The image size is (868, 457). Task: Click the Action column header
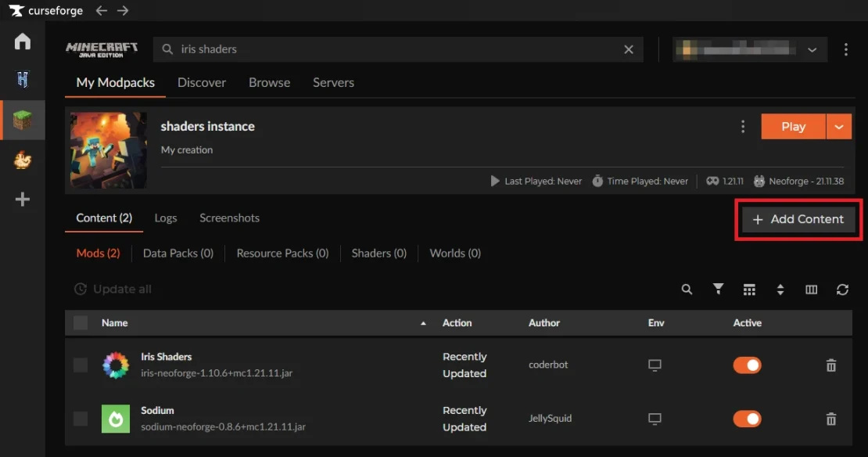[x=457, y=323]
